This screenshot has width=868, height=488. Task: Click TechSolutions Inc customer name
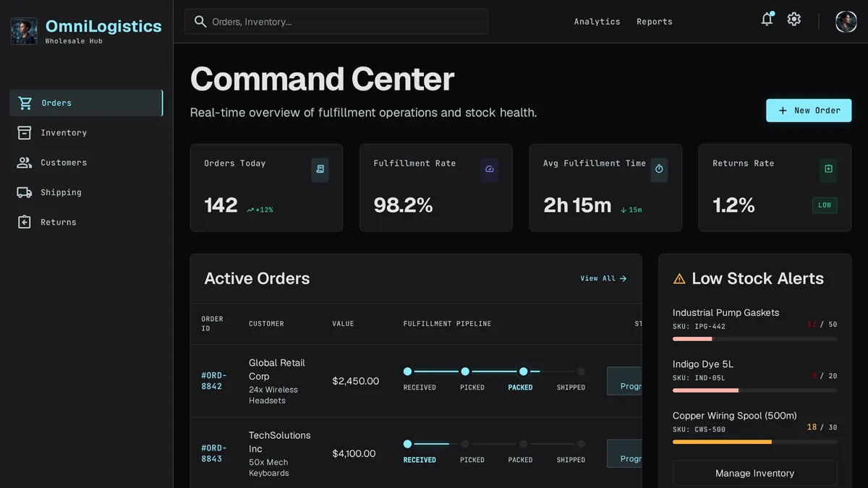[x=279, y=442]
